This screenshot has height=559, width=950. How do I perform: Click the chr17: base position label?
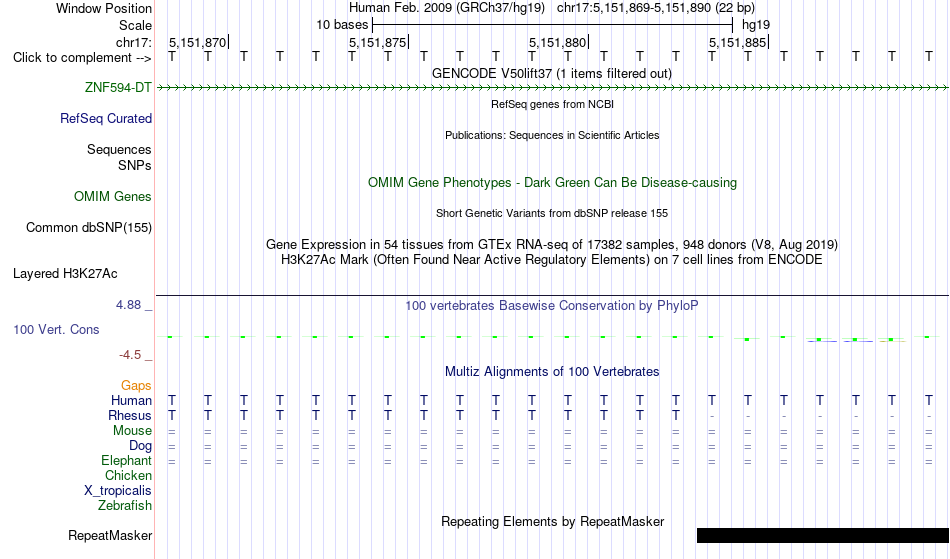click(x=134, y=42)
